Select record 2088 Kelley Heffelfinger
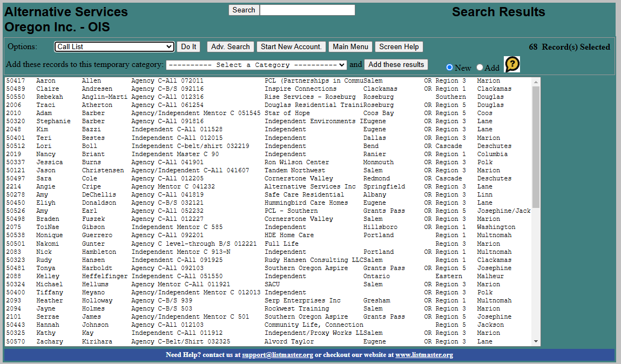The image size is (621, 364). 268,277
